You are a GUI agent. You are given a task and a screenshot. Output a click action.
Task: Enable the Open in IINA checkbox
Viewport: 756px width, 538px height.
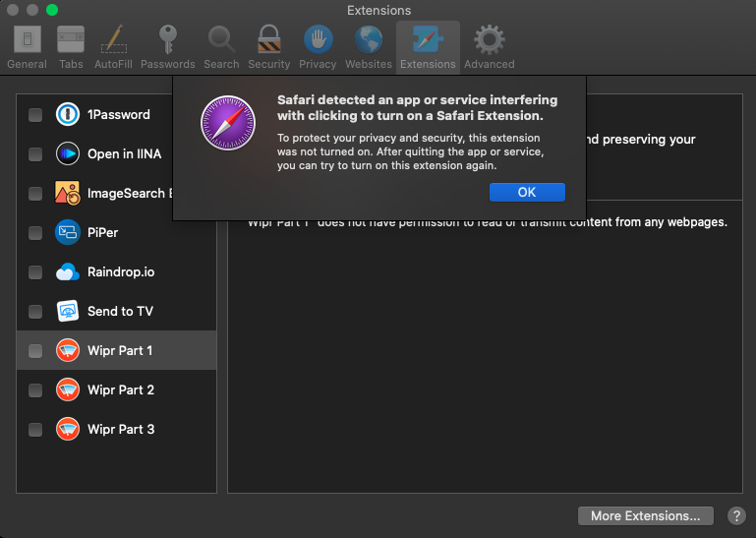pyautogui.click(x=35, y=154)
